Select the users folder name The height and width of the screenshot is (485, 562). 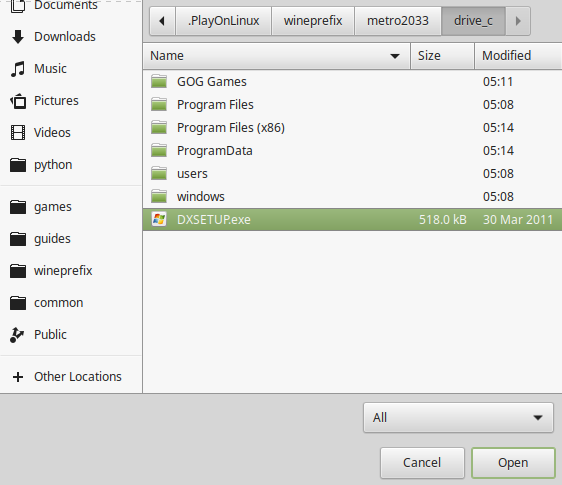192,174
